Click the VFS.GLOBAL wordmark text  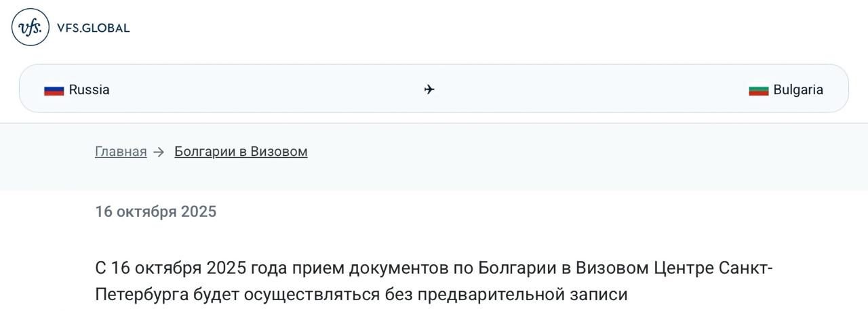coord(94,28)
